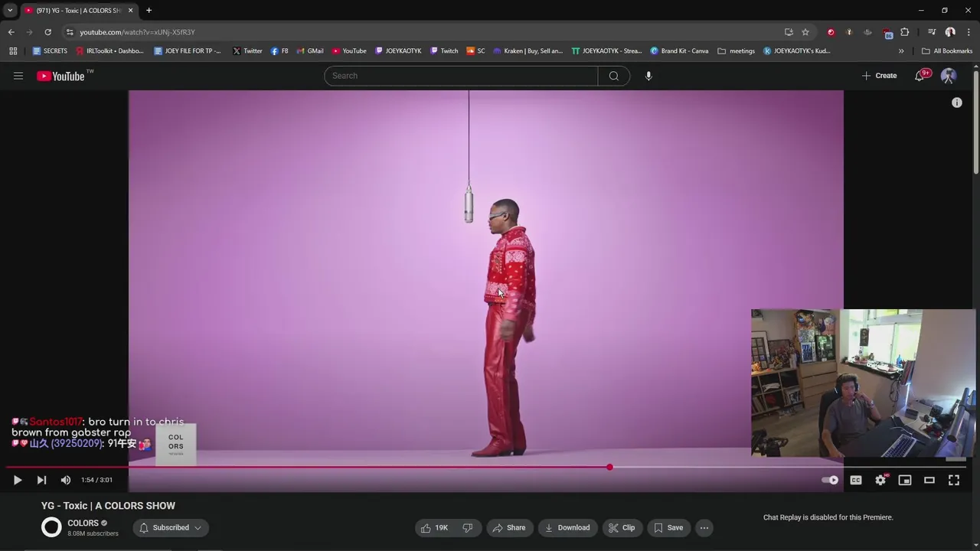Enter fullscreen mode
980x551 pixels.
pyautogui.click(x=954, y=480)
